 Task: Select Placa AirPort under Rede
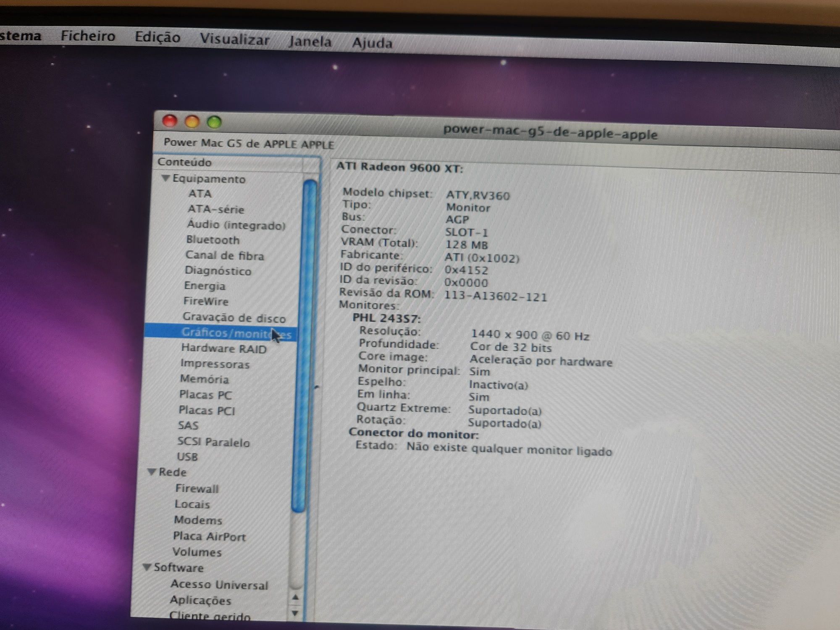coord(209,536)
